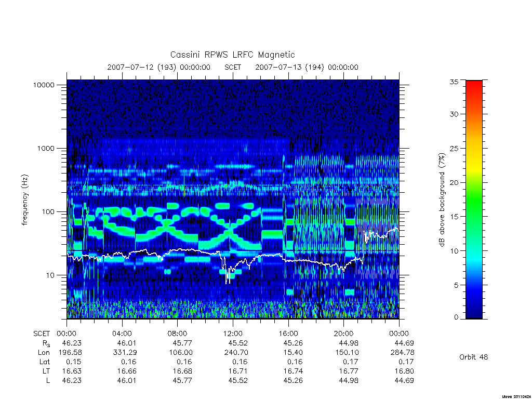The width and height of the screenshot is (532, 399).
Task: Click the 'Uiowa 20110424' stamp
Action: [516, 396]
